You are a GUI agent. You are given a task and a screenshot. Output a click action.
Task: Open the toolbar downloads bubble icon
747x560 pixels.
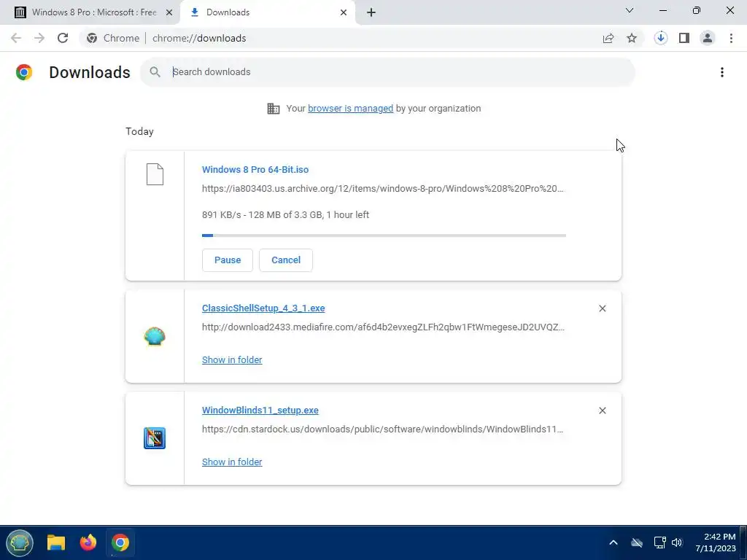coord(660,38)
